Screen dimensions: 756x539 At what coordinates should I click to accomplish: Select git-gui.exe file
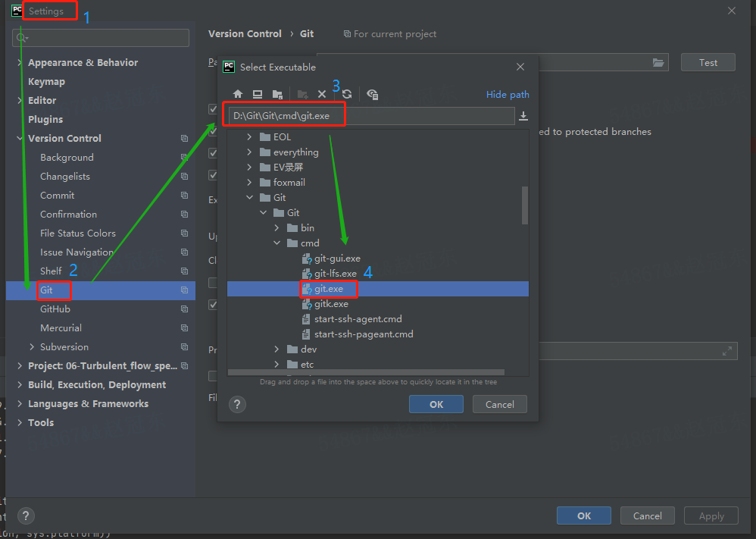[337, 259]
